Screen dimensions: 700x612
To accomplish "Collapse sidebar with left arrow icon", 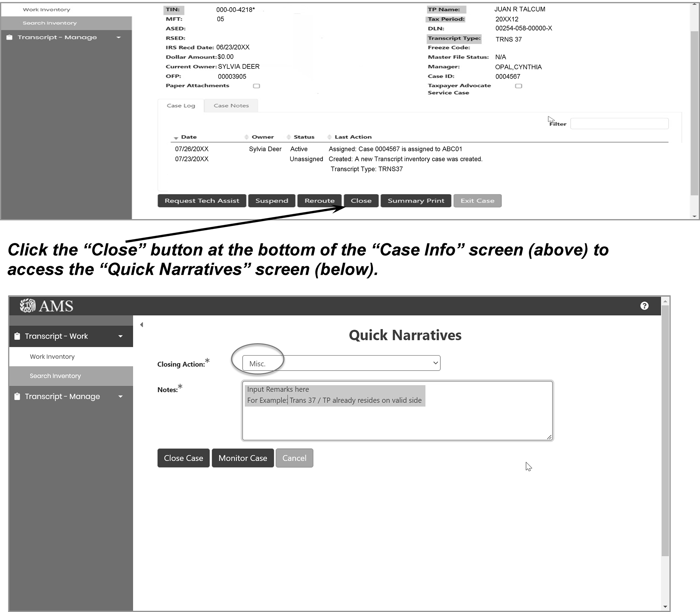I will coord(142,325).
